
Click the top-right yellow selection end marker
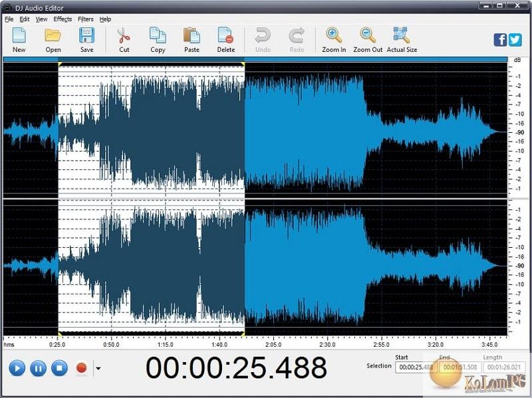[x=243, y=64]
